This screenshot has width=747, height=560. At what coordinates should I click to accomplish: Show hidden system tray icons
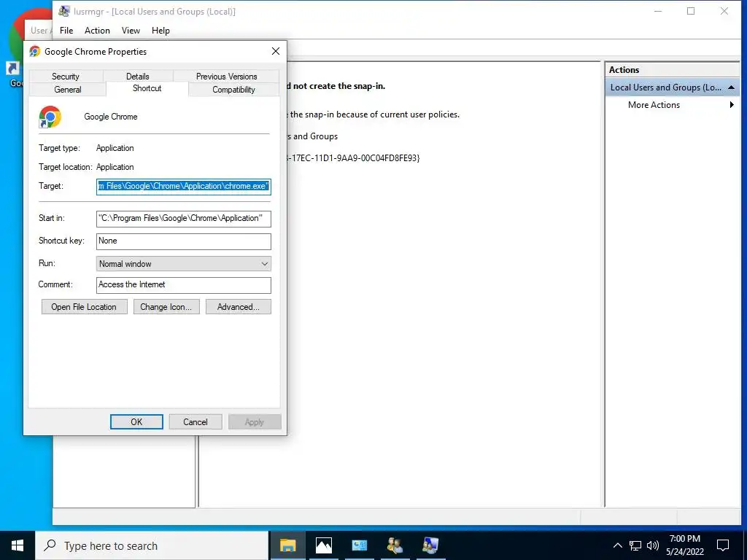[x=617, y=545]
